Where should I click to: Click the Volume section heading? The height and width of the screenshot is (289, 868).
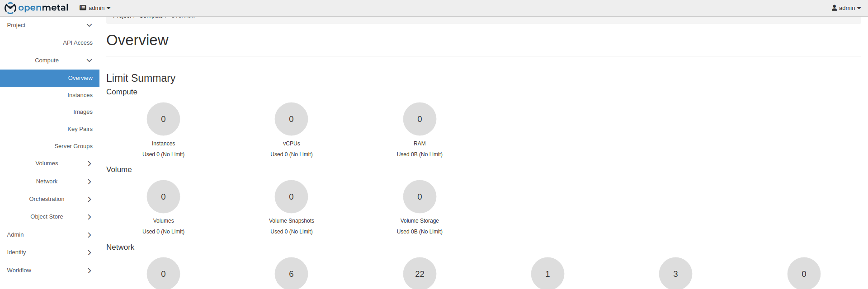tap(119, 170)
